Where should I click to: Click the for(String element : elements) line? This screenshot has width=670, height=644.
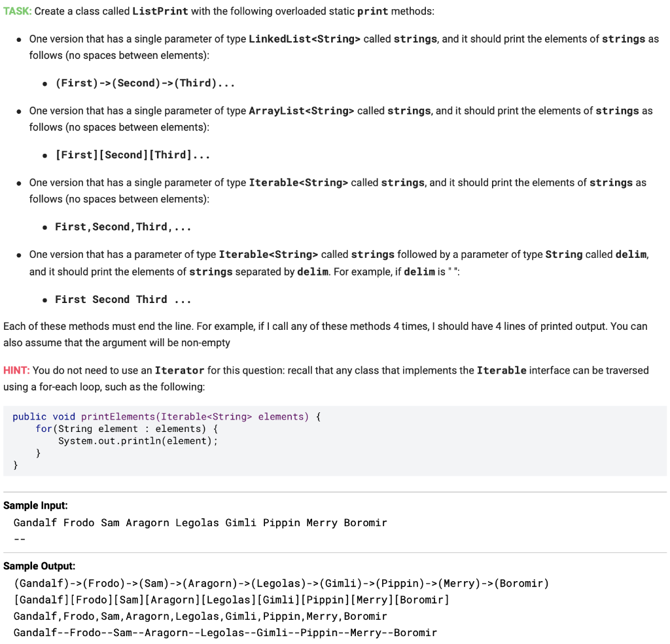(126, 429)
